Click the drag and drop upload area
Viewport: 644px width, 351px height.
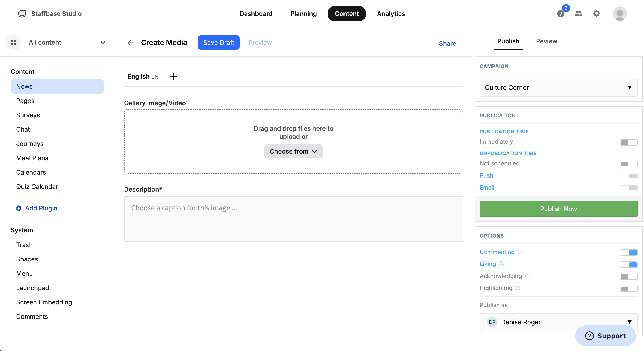293,141
